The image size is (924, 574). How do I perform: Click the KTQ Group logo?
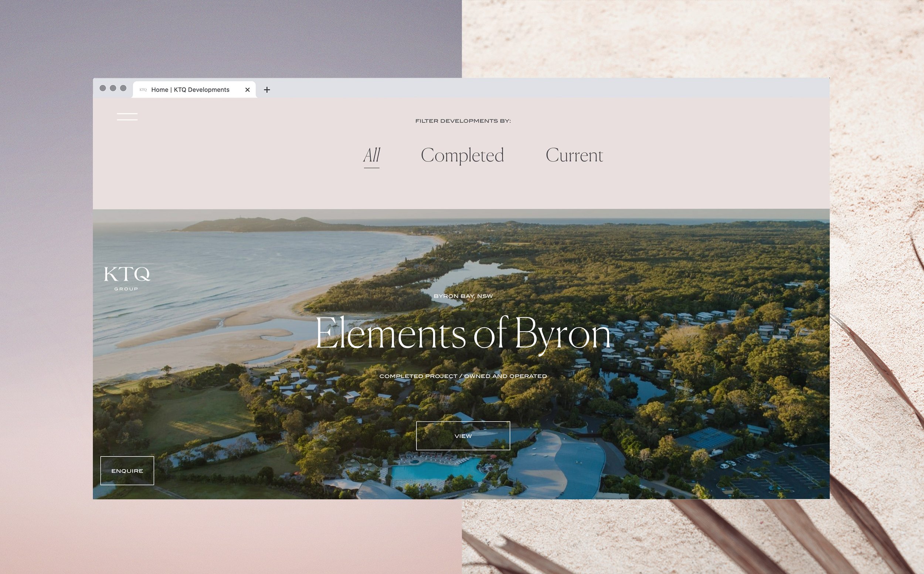pos(127,278)
